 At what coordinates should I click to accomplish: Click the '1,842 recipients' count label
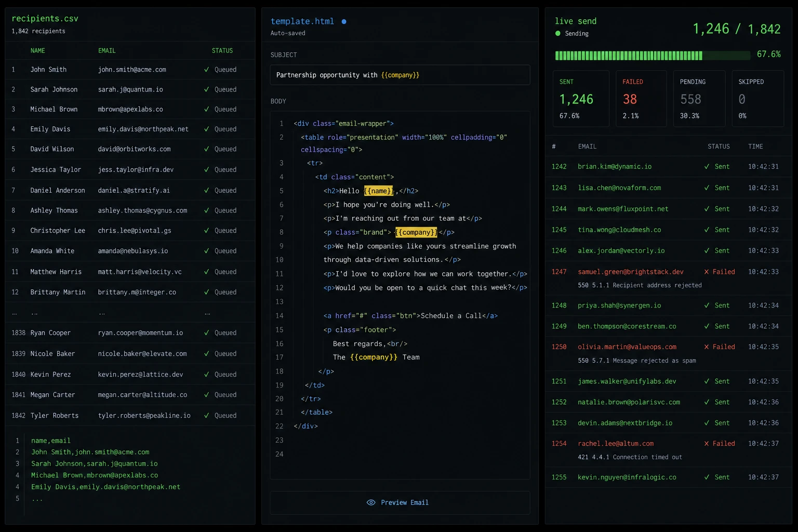38,31
